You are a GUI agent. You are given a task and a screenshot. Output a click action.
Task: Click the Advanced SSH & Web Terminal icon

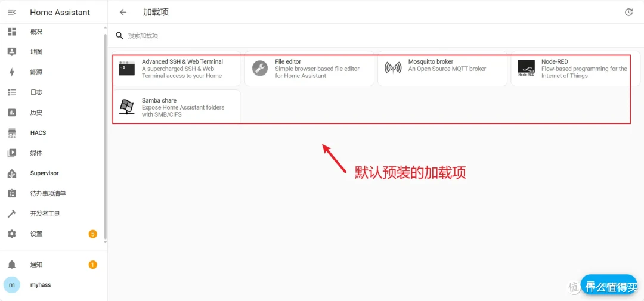point(127,68)
